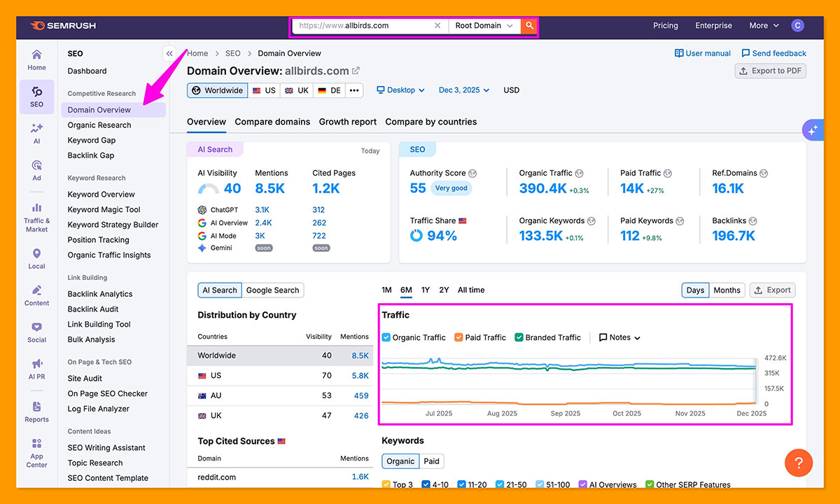
Task: Open allbirds.com external link icon
Action: tap(356, 71)
